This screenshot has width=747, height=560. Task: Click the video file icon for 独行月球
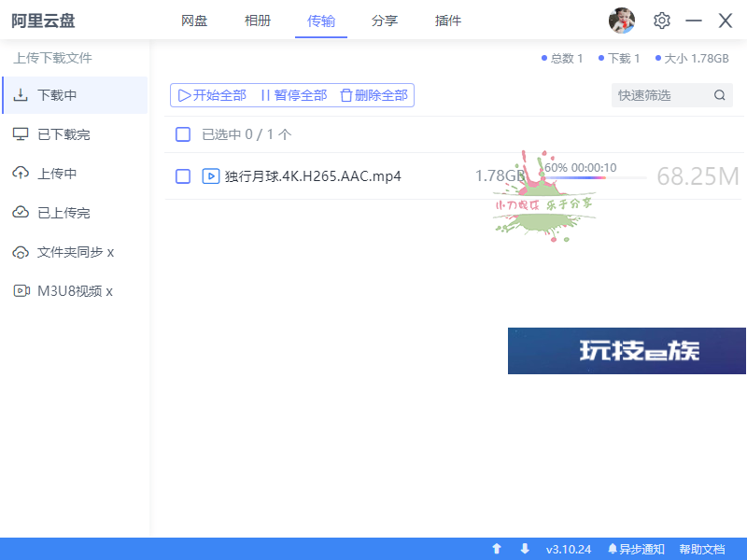(x=211, y=176)
